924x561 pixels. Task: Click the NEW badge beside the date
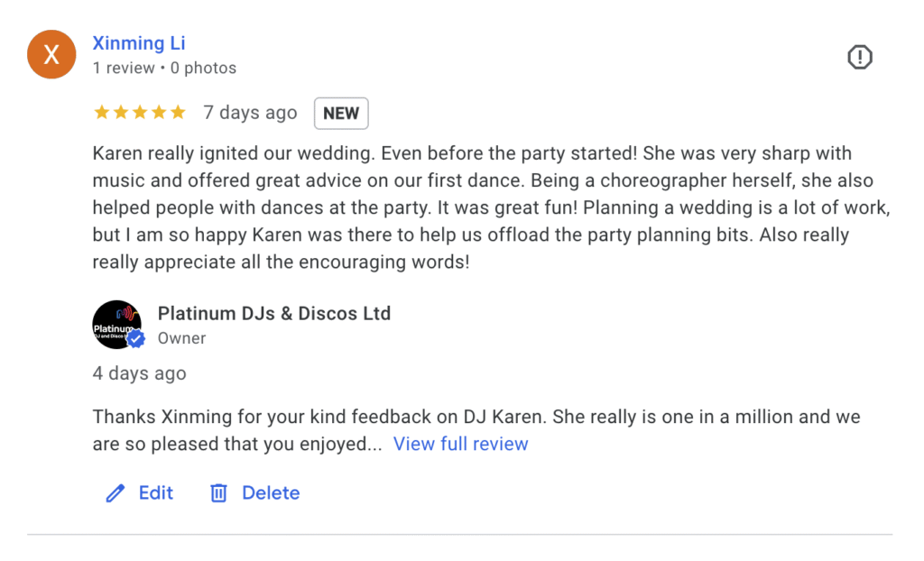[x=341, y=114]
